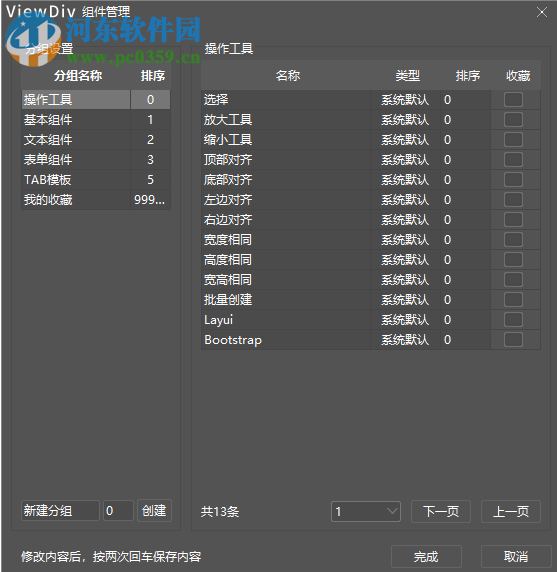The image size is (557, 572).
Task: Focus the 新建分组 name field
Action: click(60, 511)
